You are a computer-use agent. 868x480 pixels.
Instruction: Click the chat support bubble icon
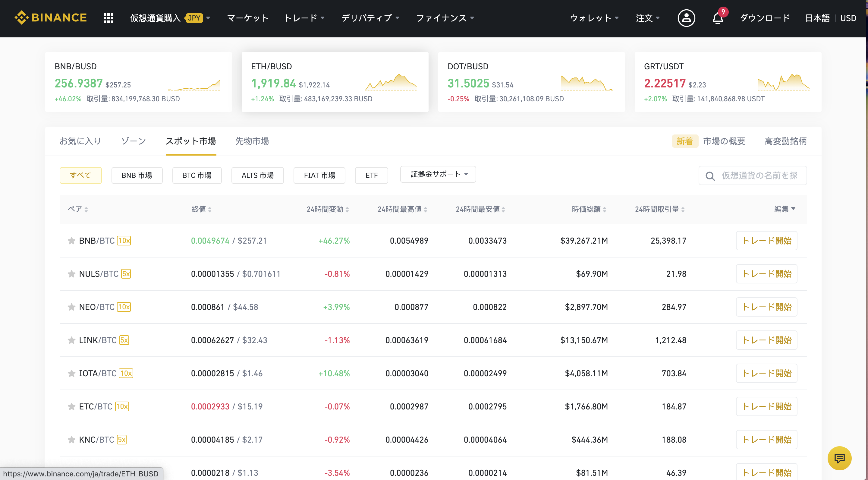point(839,458)
